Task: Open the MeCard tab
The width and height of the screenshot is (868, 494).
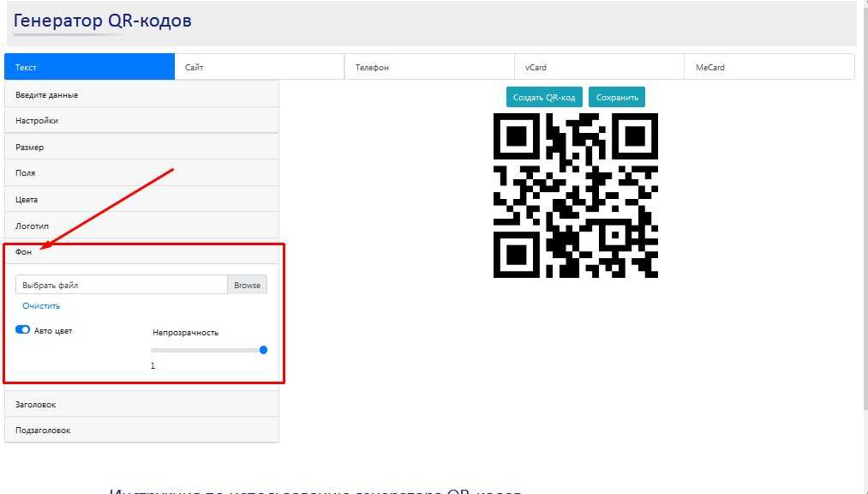Action: click(769, 67)
